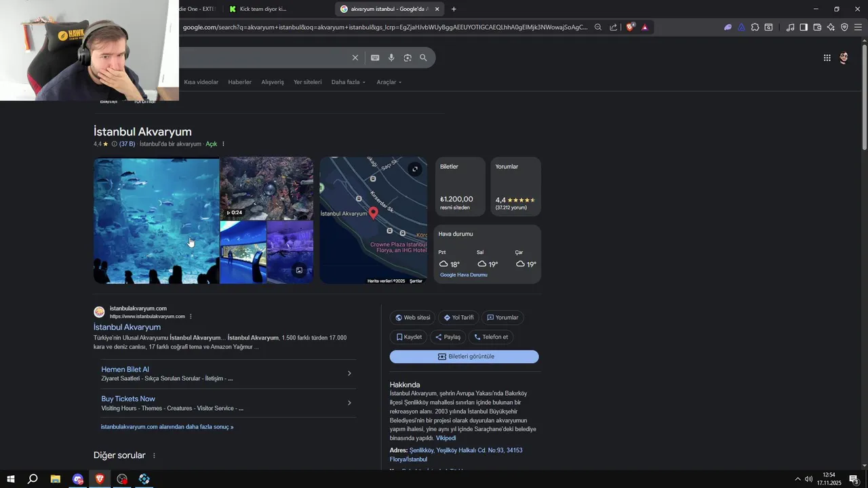Viewport: 868px width, 488px height.
Task: Open more options next to Açık
Action: pyautogui.click(x=223, y=144)
